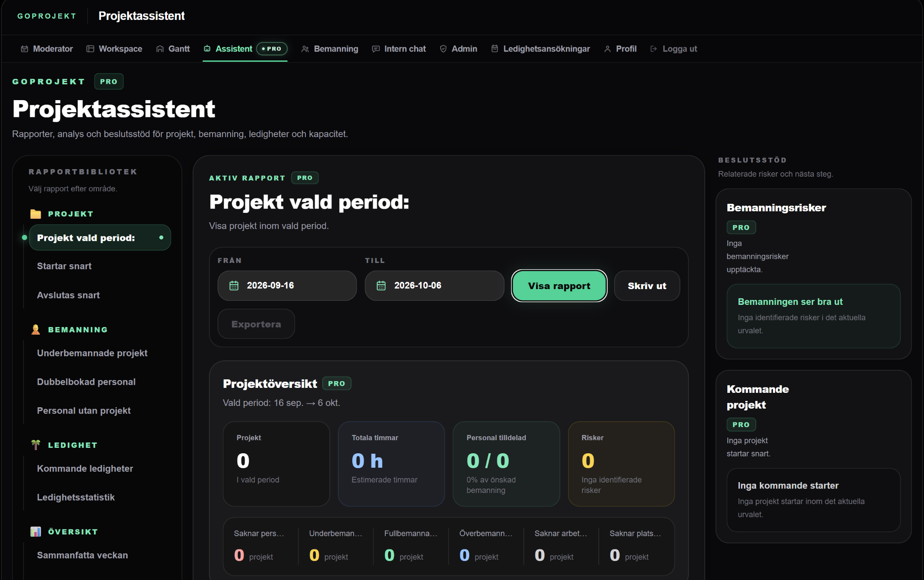Viewport: 924px width, 580px height.
Task: Select Projekt vald period report
Action: coord(100,238)
